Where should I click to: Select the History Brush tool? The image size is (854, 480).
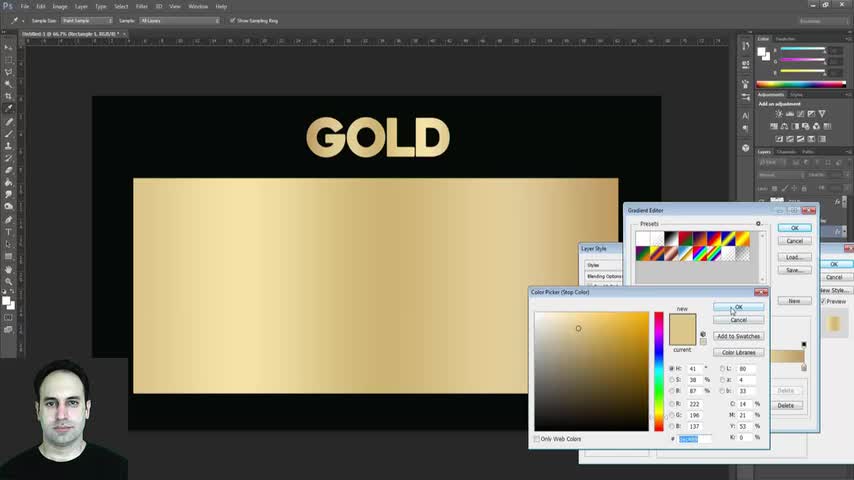pyautogui.click(x=8, y=158)
